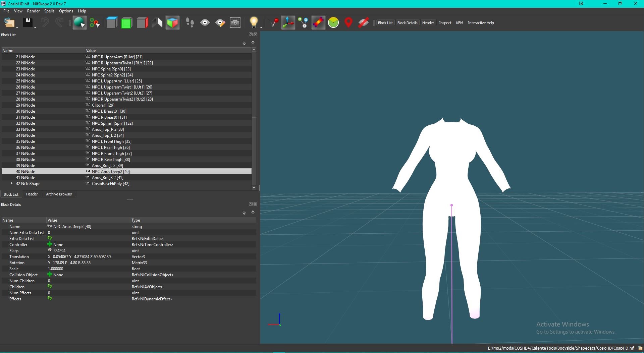Toggle the Select Vertex tool

(x=95, y=23)
